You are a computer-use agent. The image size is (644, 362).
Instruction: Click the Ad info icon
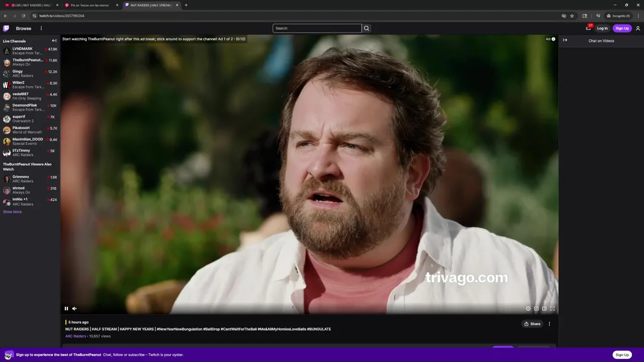coord(553,39)
